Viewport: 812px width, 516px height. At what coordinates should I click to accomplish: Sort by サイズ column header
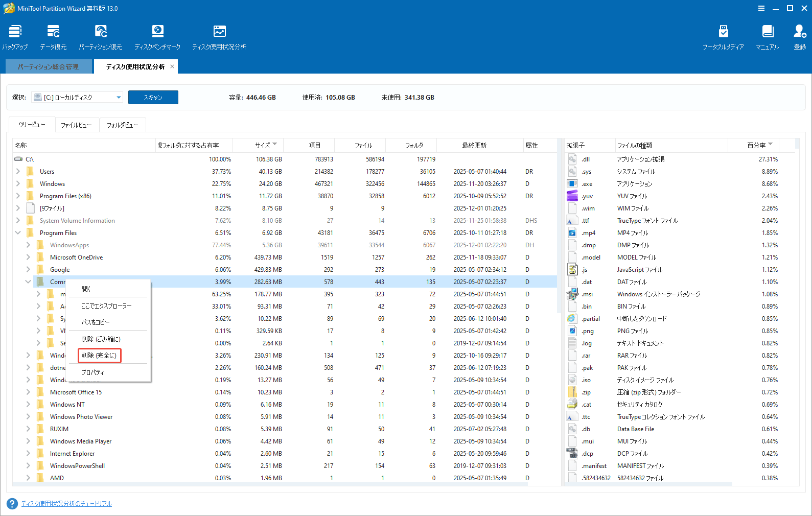pyautogui.click(x=258, y=145)
